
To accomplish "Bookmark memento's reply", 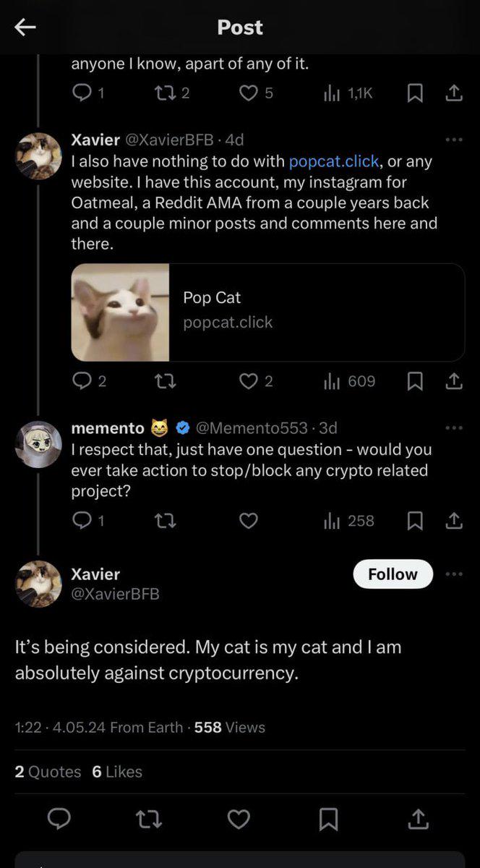I will [x=415, y=521].
